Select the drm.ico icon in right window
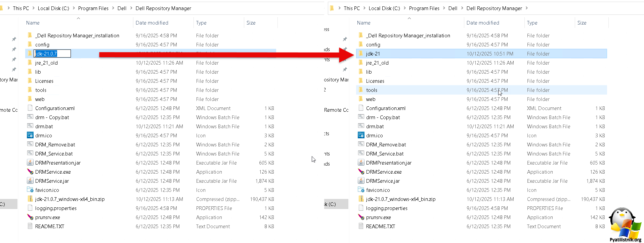 click(361, 135)
